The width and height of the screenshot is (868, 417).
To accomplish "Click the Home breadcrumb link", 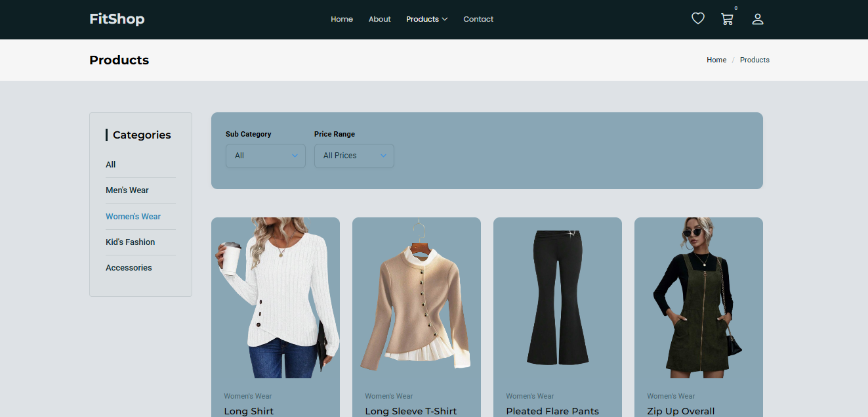I will tap(716, 60).
